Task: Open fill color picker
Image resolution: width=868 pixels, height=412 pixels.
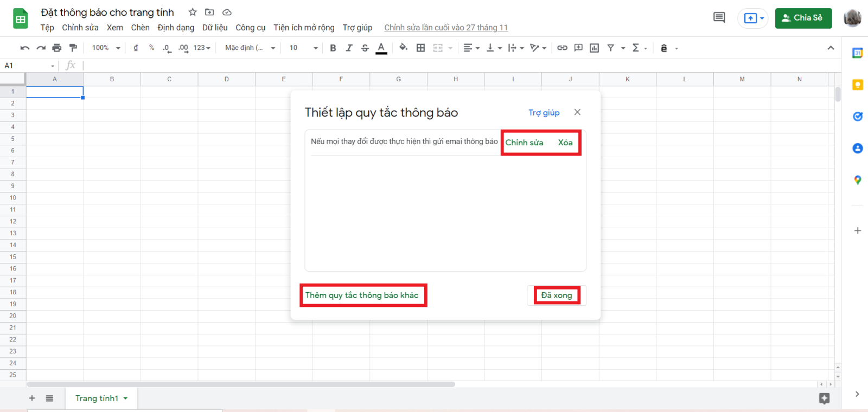Action: pyautogui.click(x=403, y=48)
